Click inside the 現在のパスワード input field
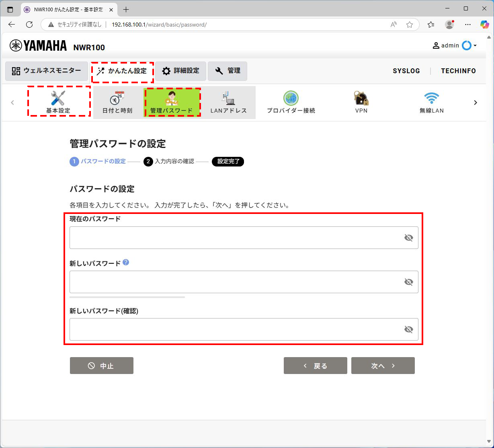 [x=225, y=237]
